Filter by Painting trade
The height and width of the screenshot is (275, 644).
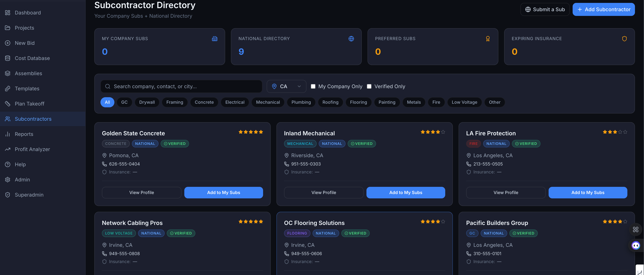[x=387, y=102]
